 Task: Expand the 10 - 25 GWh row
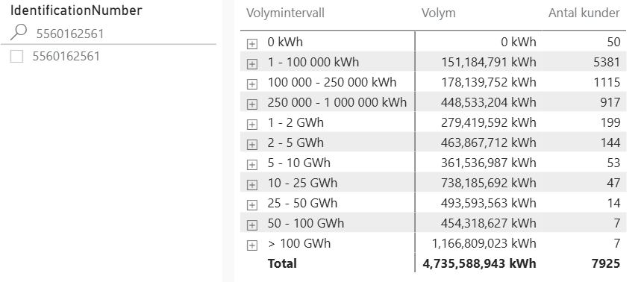251,184
